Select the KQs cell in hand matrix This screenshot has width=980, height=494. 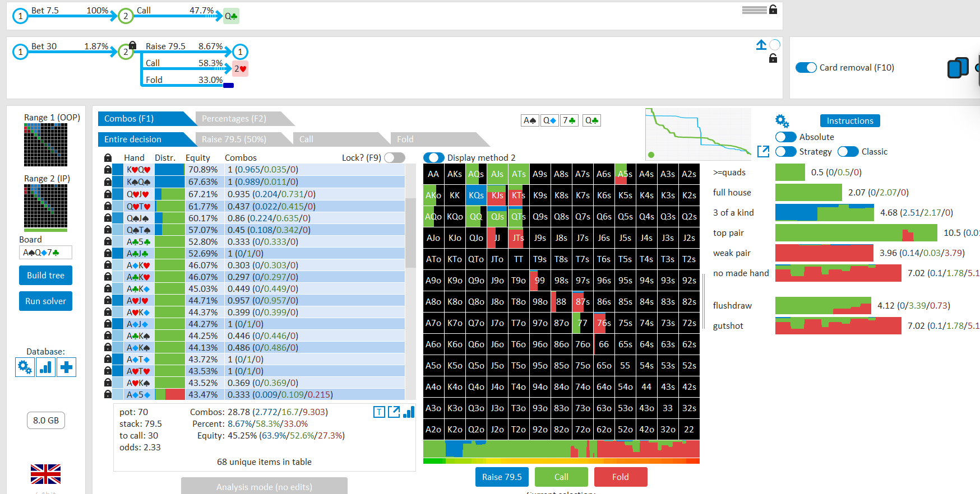pyautogui.click(x=476, y=195)
